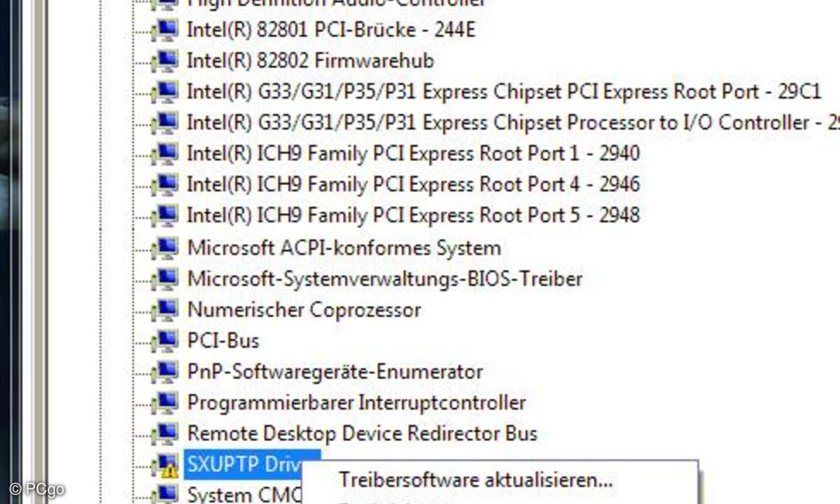Select ICH9 PCI Express Root Port 5 - 2948
Image resolution: width=840 pixels, height=504 pixels.
pos(413,214)
